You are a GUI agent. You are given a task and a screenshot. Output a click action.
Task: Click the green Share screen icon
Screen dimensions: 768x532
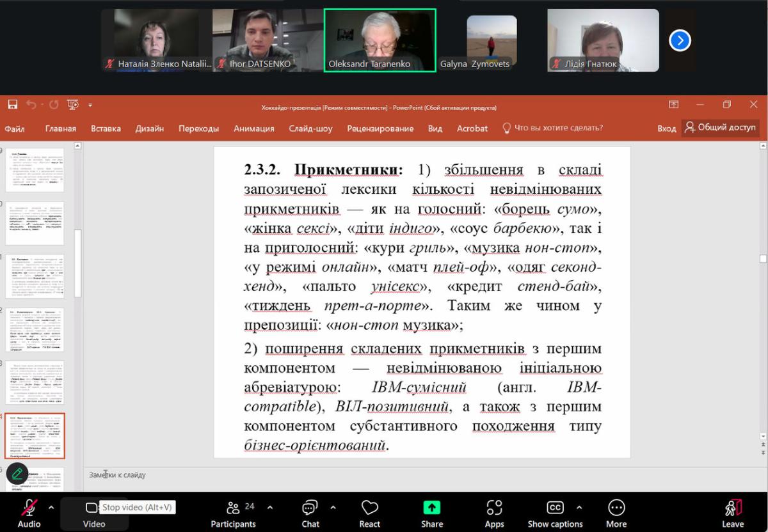click(x=432, y=508)
